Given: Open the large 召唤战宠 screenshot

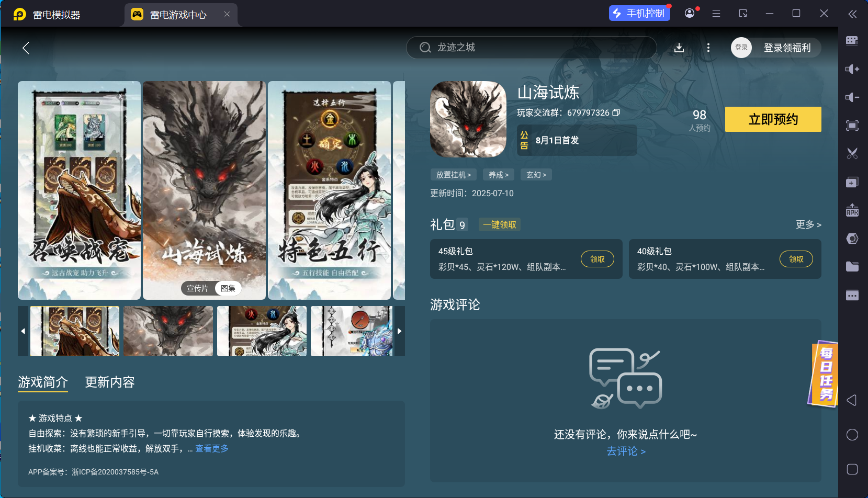Looking at the screenshot, I should (79, 190).
